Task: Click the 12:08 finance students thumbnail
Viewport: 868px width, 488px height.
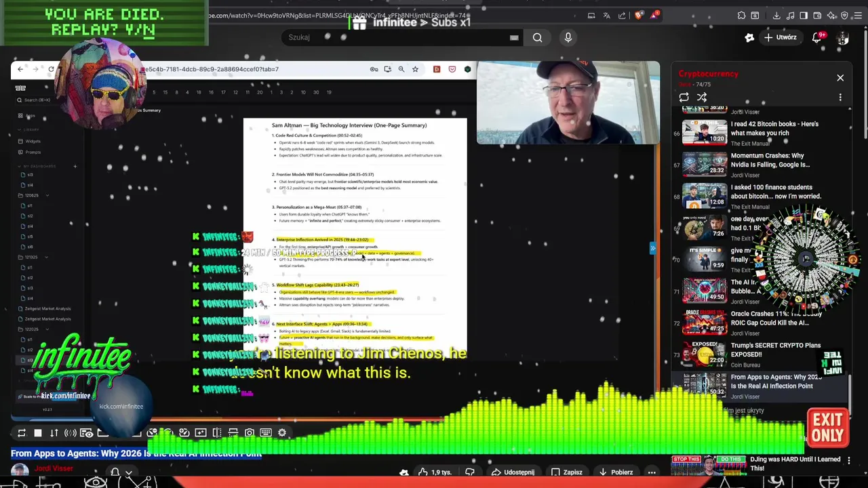Action: (704, 195)
